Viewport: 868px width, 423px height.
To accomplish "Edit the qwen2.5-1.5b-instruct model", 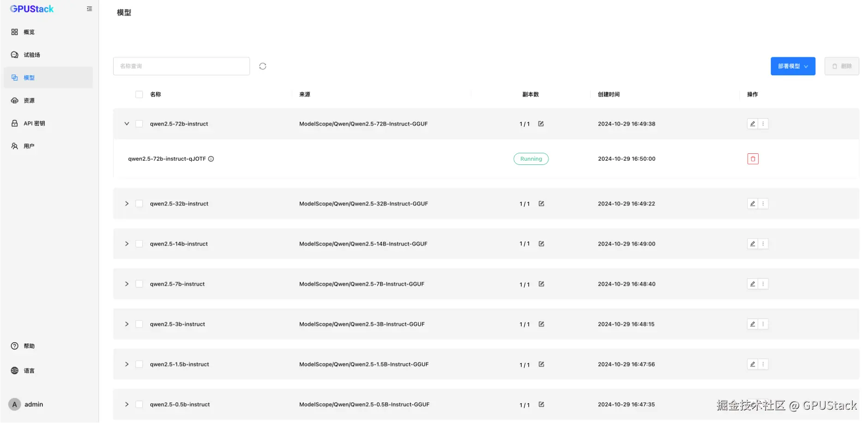I will [x=753, y=364].
